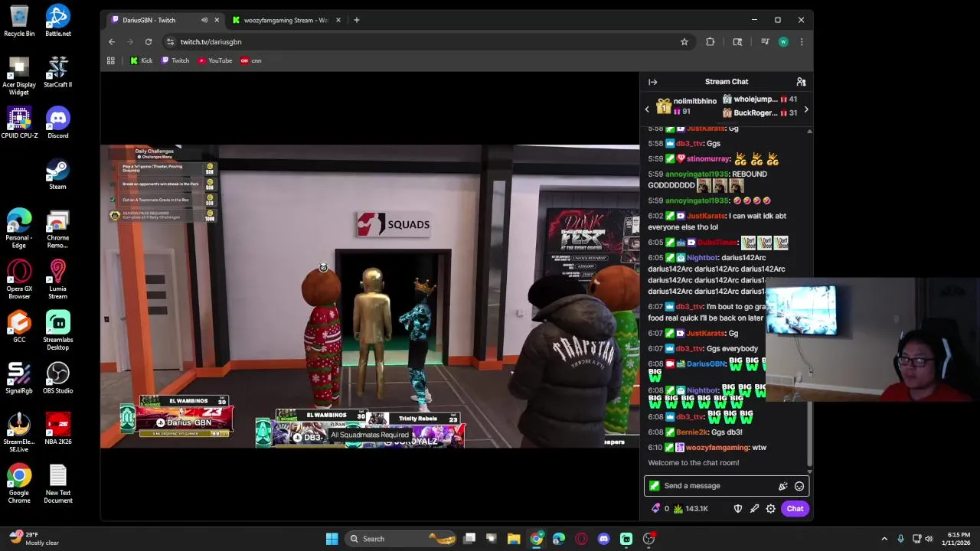Select the Streamlabs Desktop shortcut
980x551 pixels.
click(57, 331)
